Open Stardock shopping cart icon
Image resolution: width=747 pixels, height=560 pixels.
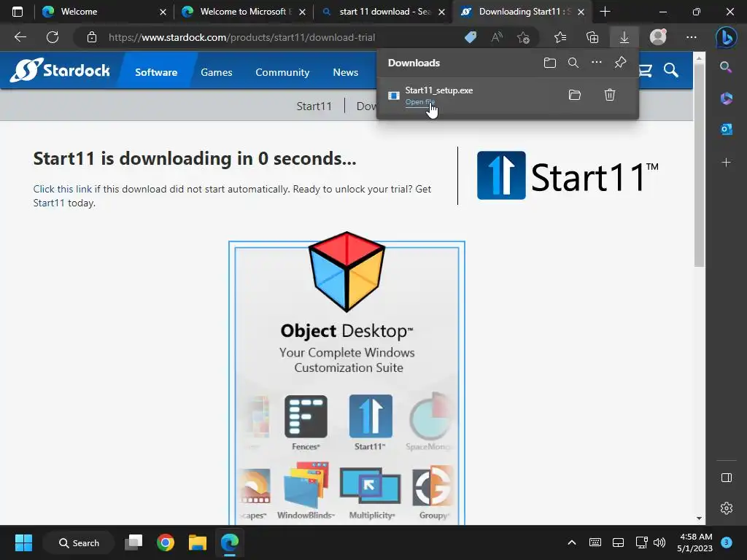645,71
